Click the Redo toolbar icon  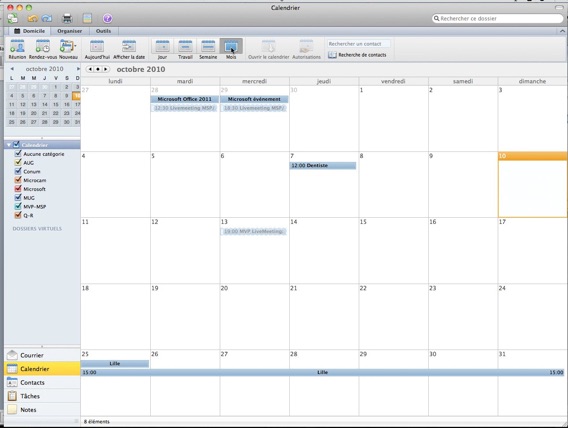pos(47,18)
